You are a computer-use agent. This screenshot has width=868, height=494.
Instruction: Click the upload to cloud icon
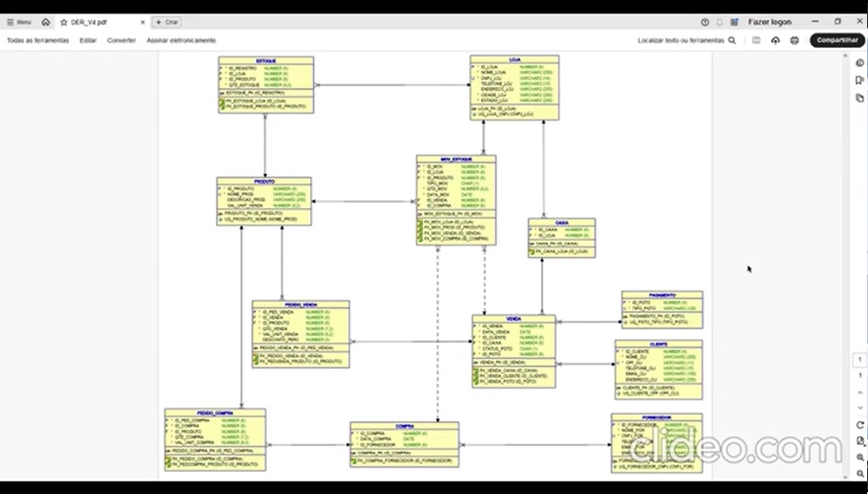[775, 40]
